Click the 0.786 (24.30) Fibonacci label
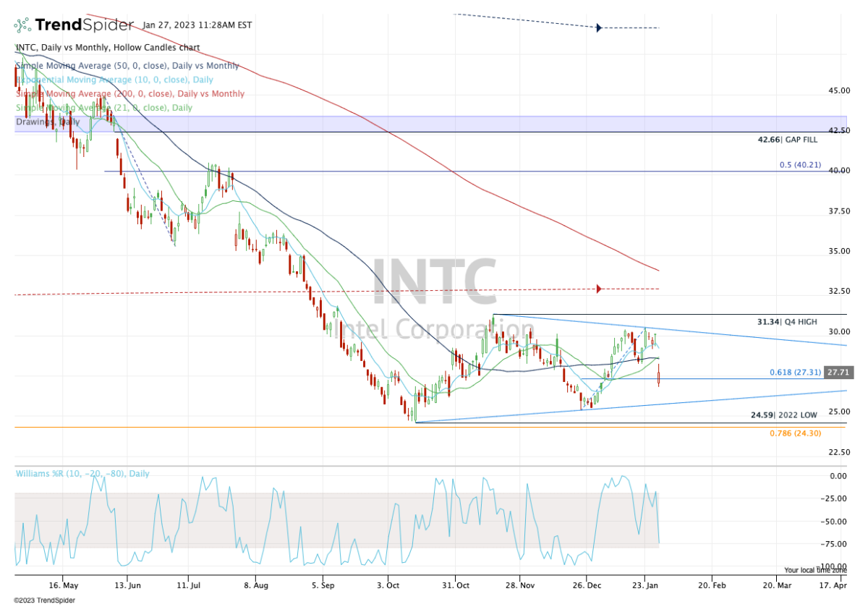The width and height of the screenshot is (868, 607). [x=795, y=433]
